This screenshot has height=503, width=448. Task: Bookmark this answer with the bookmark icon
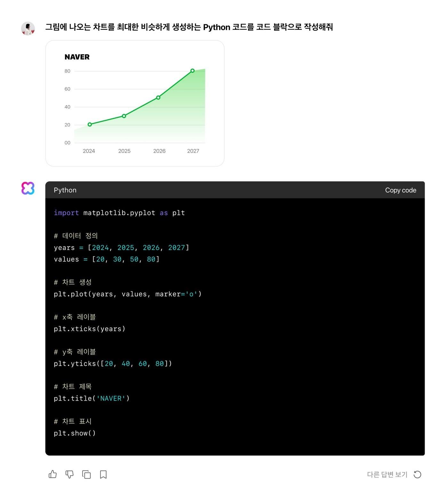103,474
